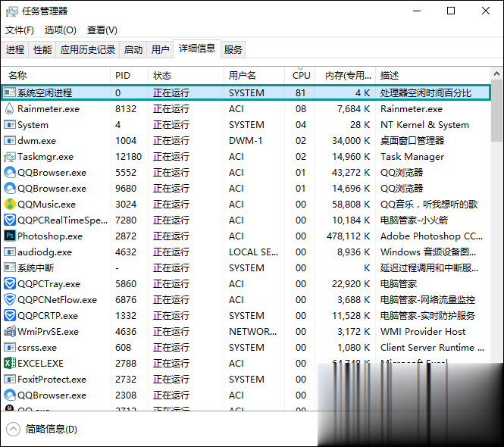
Task: Click the 系统空闲进程 process icon
Action: pyautogui.click(x=10, y=92)
